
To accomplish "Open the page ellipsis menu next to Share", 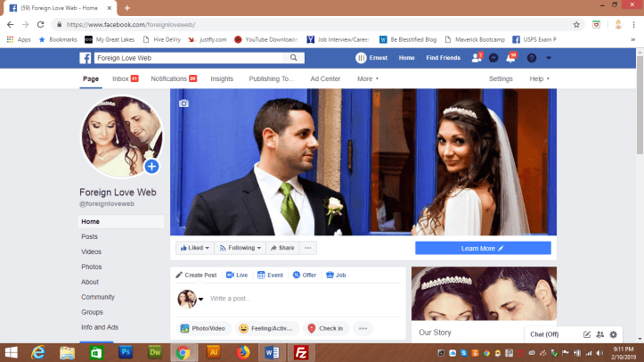I will [x=307, y=248].
